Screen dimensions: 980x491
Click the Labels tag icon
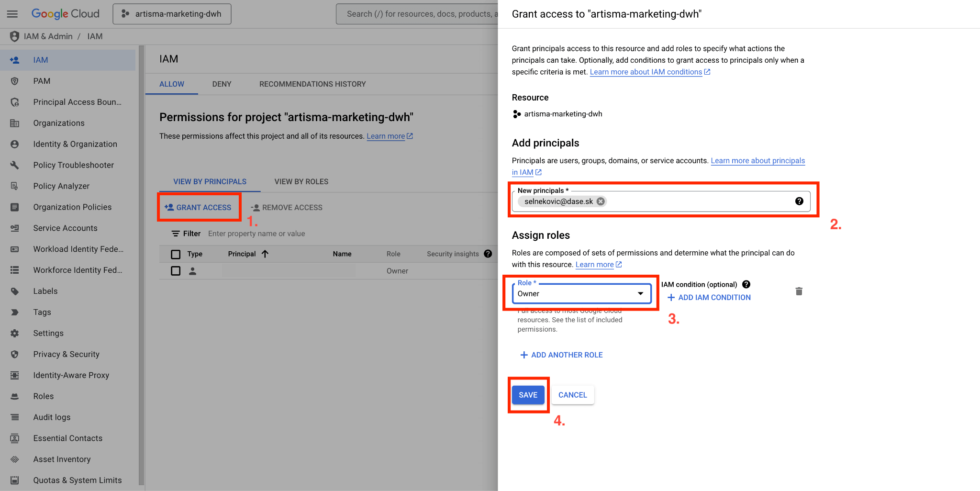[x=15, y=291]
